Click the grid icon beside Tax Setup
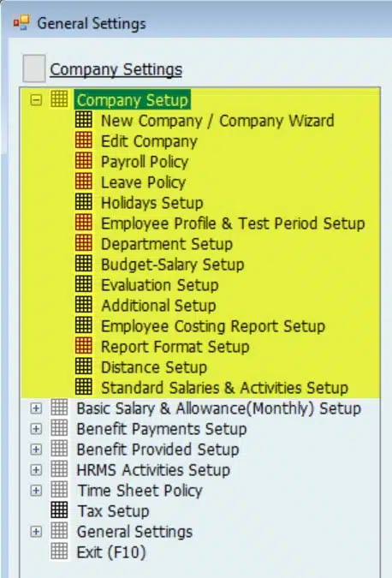Viewport: 392px width, 578px height. point(59,510)
